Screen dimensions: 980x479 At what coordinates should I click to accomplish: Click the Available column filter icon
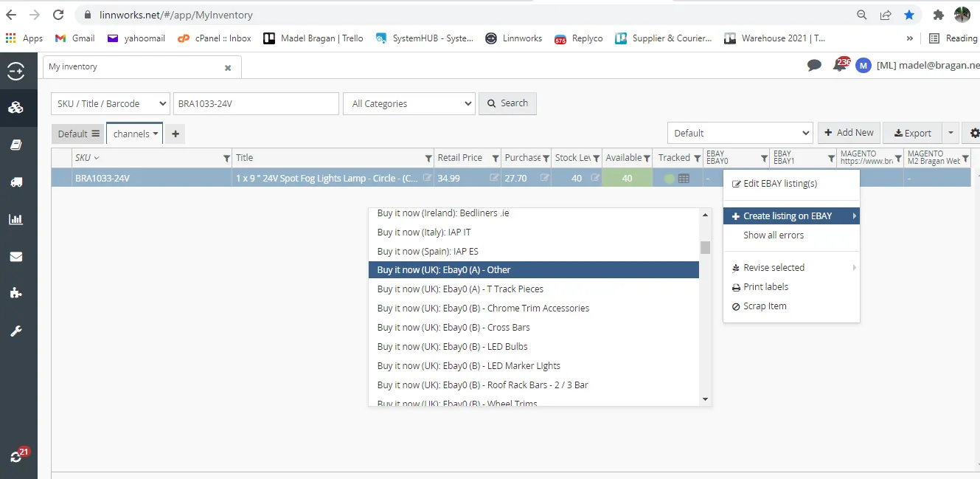647,158
